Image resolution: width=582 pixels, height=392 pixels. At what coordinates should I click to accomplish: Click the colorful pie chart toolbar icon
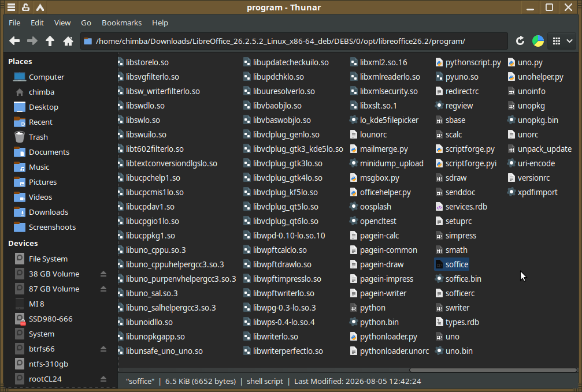click(538, 41)
